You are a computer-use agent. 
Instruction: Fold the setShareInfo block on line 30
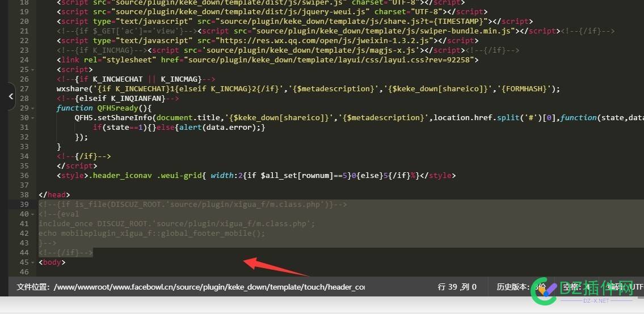(x=32, y=118)
